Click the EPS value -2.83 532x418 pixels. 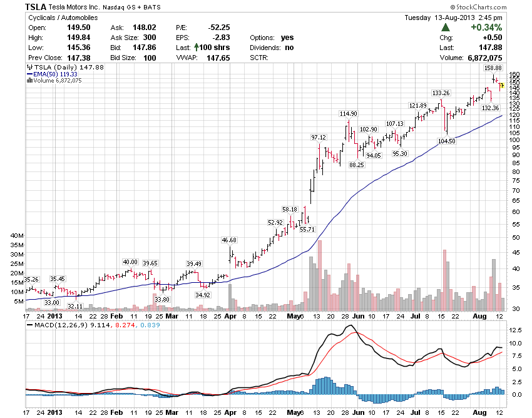pyautogui.click(x=221, y=38)
